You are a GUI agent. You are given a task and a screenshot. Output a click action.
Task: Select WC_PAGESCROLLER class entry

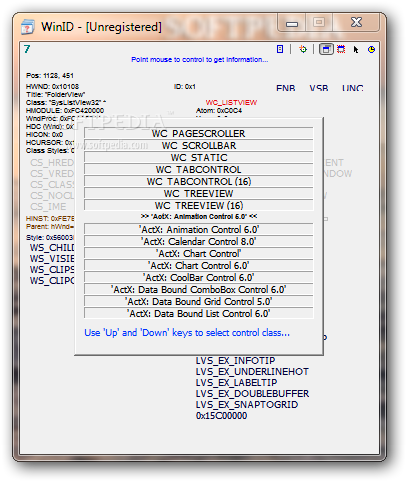point(199,133)
